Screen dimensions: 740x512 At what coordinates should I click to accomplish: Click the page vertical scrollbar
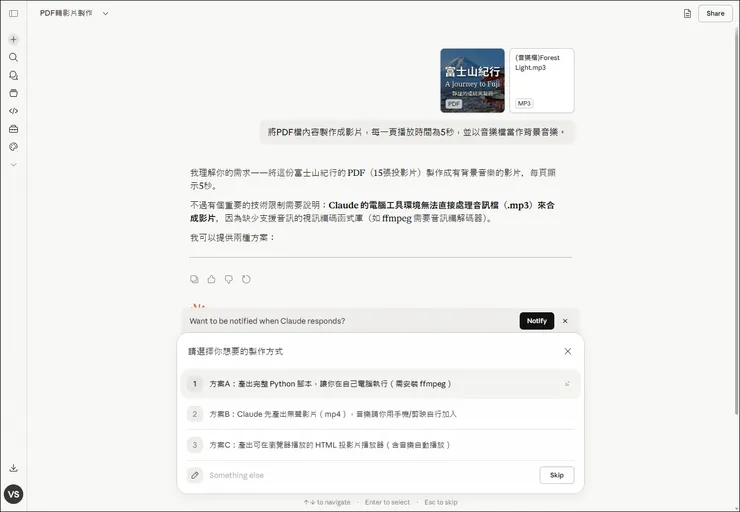click(737, 222)
